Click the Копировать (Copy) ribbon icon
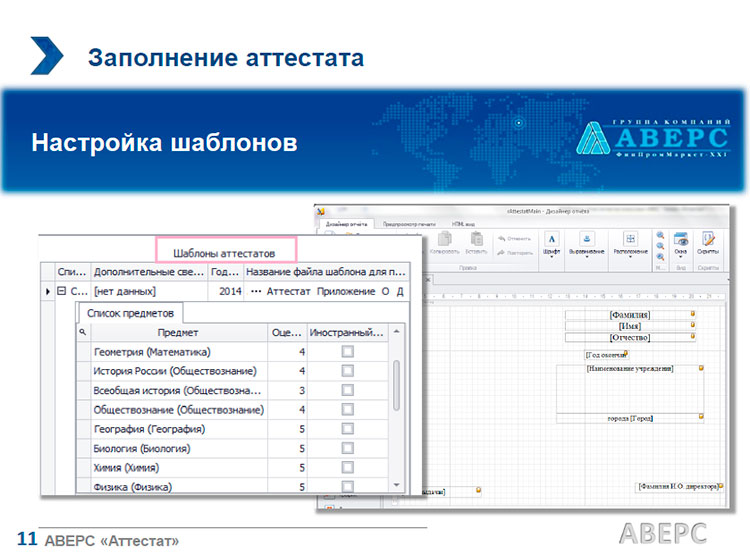This screenshot has width=750, height=555. (x=445, y=242)
